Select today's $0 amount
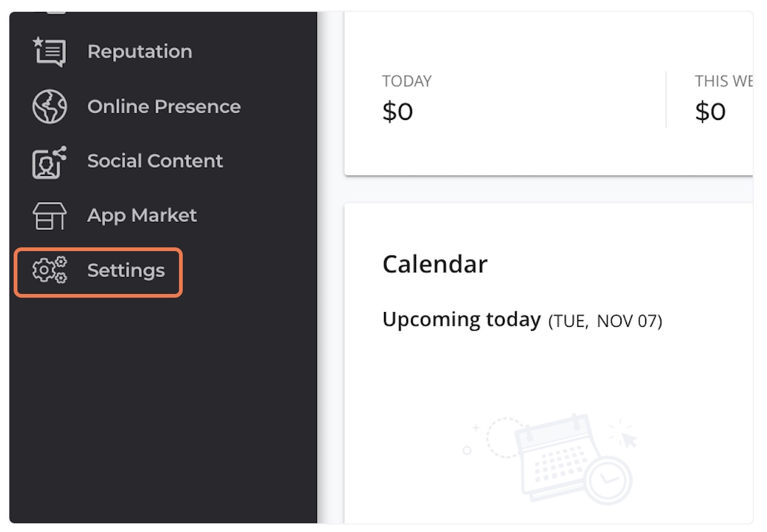Screen dimensions: 767x532 click(398, 112)
